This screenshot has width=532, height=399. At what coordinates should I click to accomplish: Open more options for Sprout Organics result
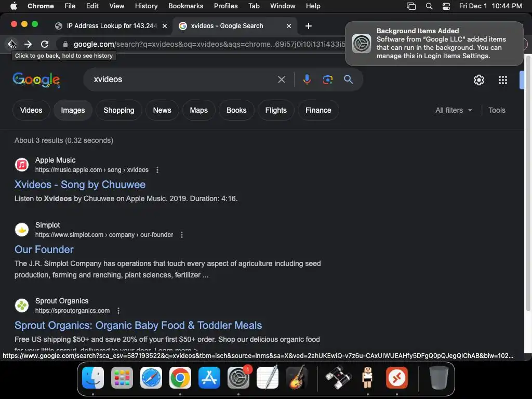pyautogui.click(x=118, y=311)
